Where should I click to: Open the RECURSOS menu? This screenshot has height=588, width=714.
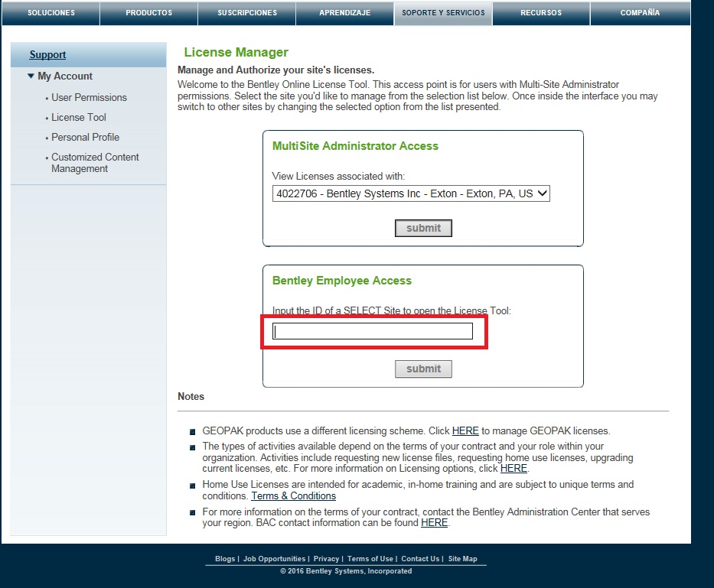pos(541,13)
